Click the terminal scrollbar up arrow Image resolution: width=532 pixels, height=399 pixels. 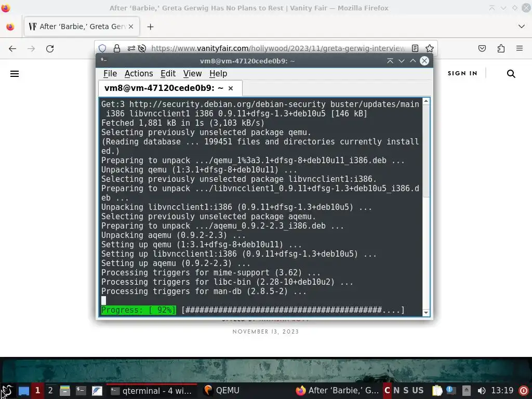(426, 101)
